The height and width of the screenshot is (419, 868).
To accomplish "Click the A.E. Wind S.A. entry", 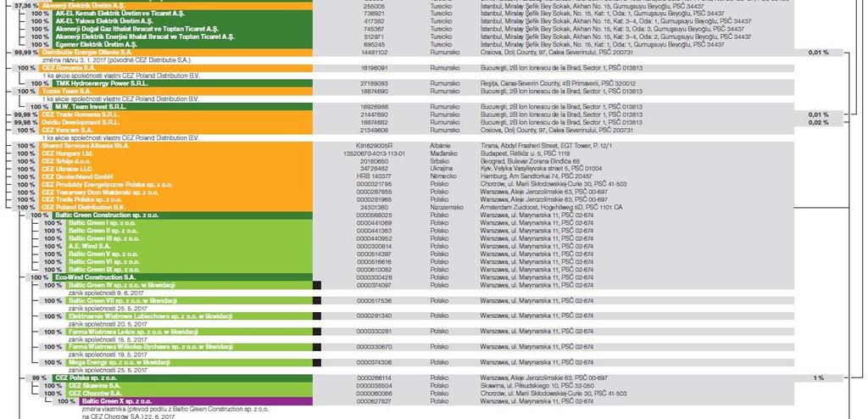I will point(90,245).
